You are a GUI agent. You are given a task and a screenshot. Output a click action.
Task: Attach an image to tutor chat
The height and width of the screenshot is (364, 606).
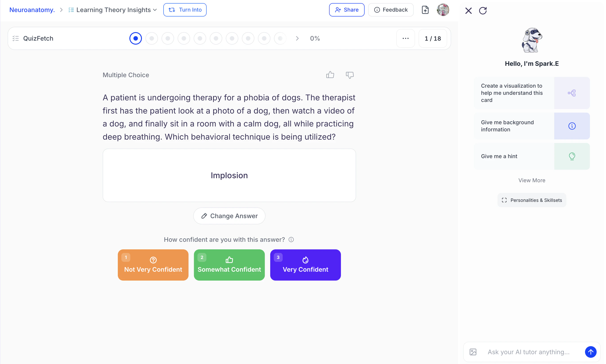tap(473, 352)
